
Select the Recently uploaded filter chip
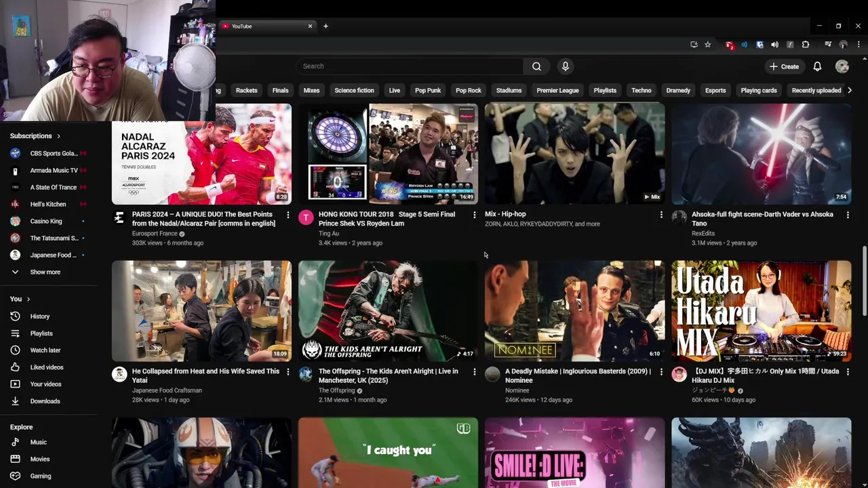point(816,90)
